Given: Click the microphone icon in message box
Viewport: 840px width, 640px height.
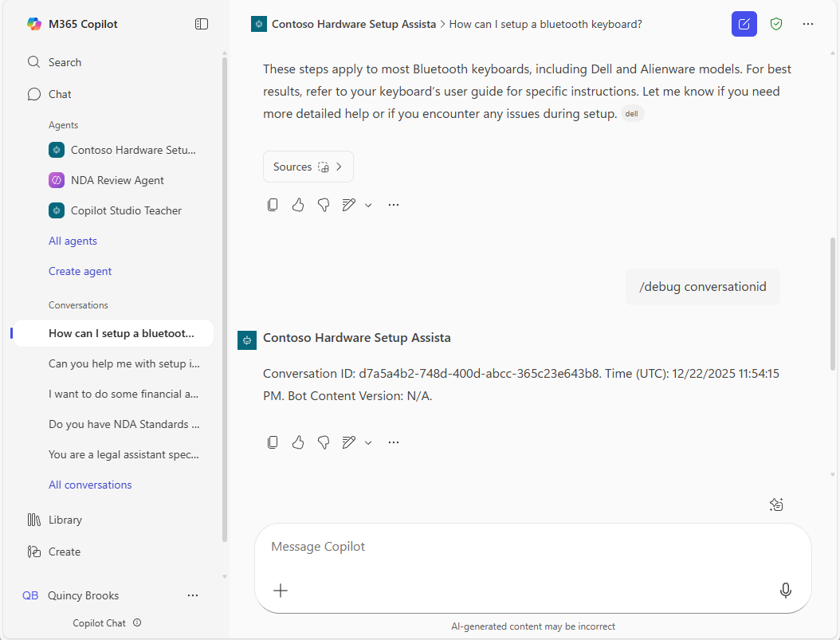Looking at the screenshot, I should [x=785, y=590].
